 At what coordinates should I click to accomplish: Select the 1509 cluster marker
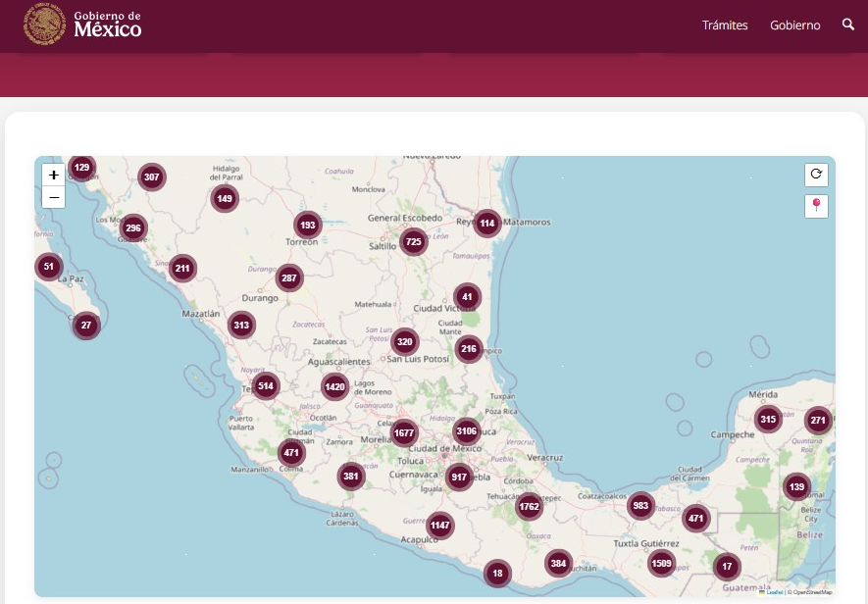coord(661,563)
